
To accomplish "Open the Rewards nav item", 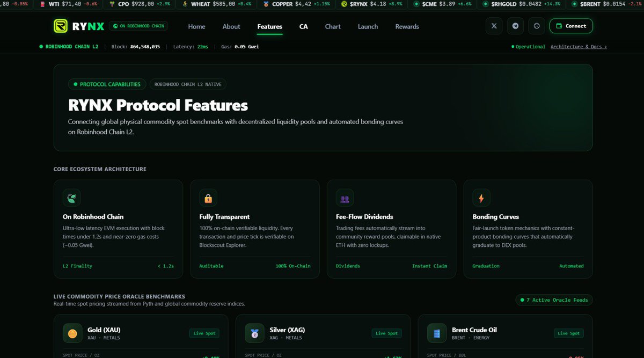I will click(x=407, y=26).
